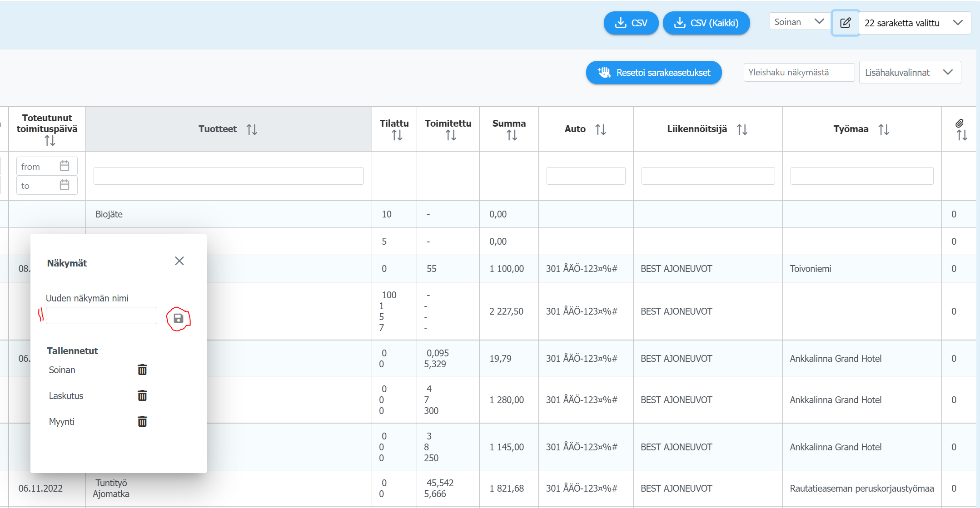Click the 'from' date filter field
Screen dimensions: 980x508
(47, 166)
